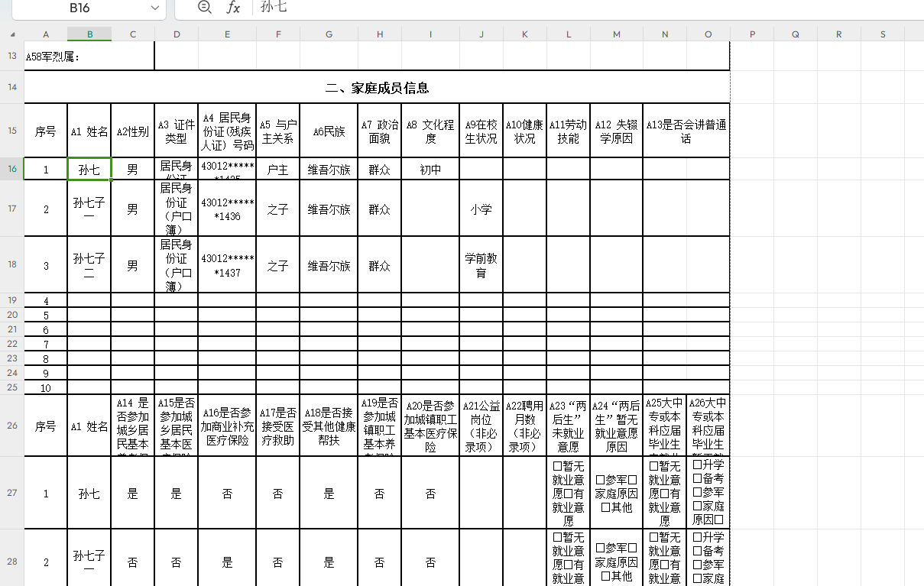The image size is (924, 586).
Task: Click the "A13是否会讲普通话" header cell
Action: (x=686, y=131)
